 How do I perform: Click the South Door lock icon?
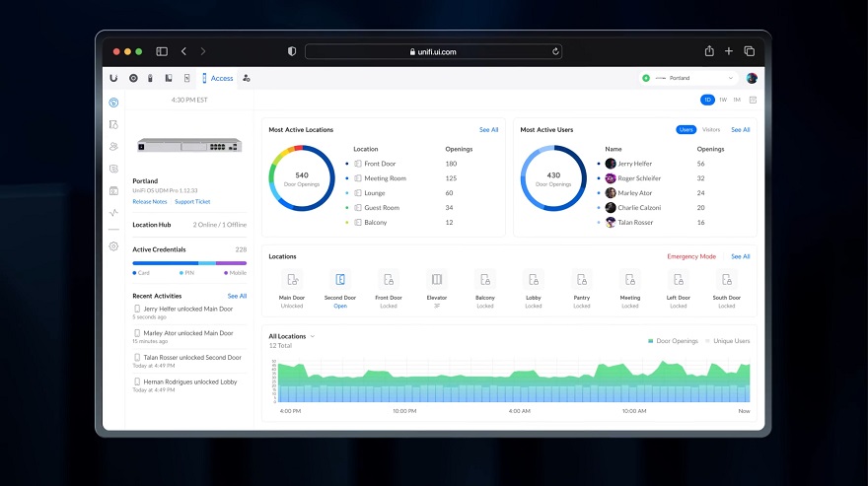click(x=727, y=280)
